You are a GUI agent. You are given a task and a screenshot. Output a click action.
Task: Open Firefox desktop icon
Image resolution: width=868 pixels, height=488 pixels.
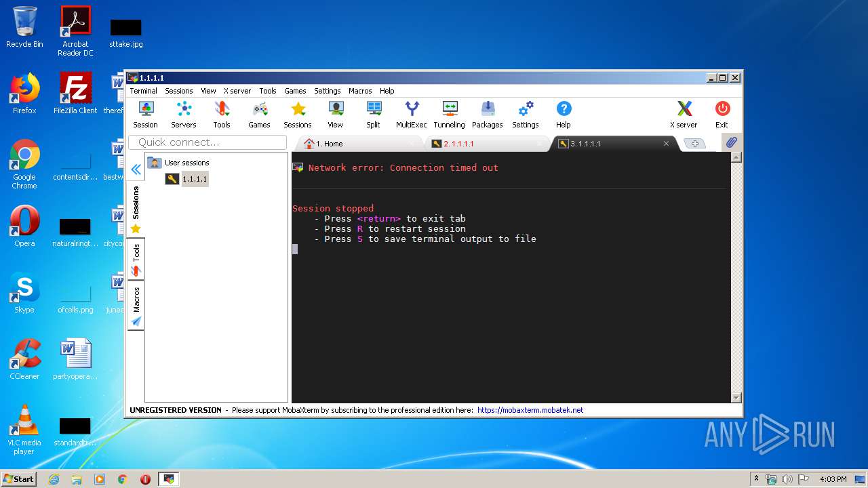[24, 94]
